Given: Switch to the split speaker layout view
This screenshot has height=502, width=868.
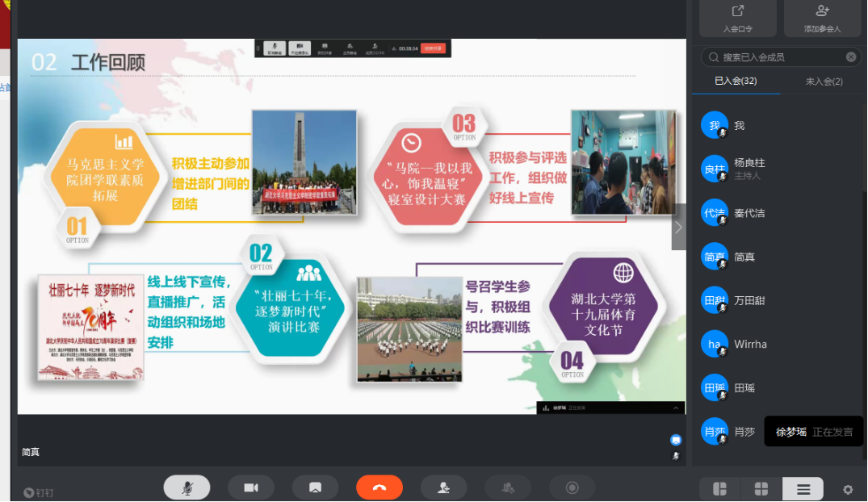Looking at the screenshot, I should [719, 488].
